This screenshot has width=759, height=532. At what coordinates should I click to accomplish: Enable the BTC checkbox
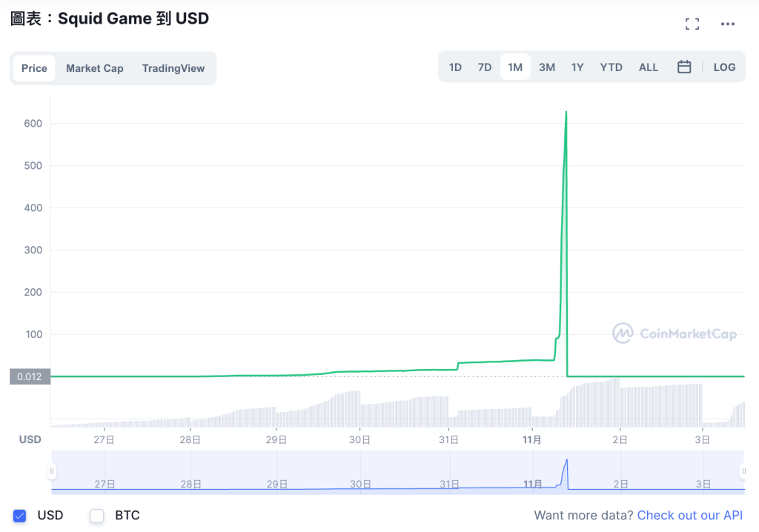pos(97,516)
